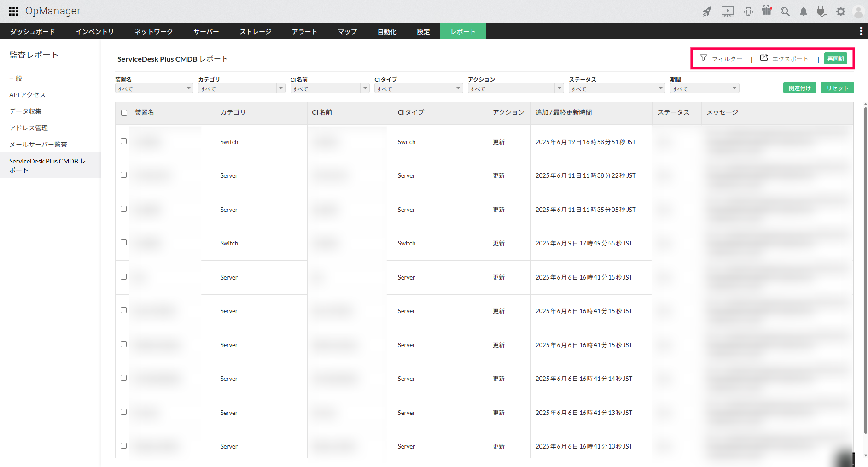Open メールサーバー監査 in the sidebar

38,145
